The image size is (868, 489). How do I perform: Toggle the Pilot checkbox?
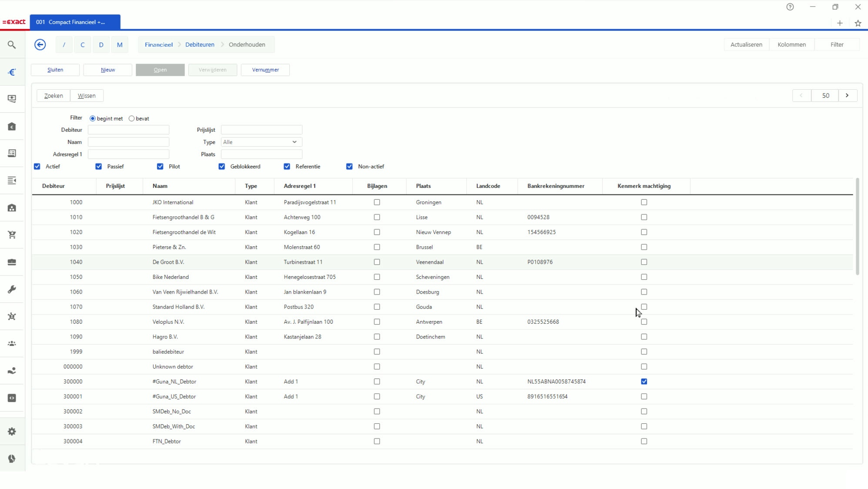[160, 166]
